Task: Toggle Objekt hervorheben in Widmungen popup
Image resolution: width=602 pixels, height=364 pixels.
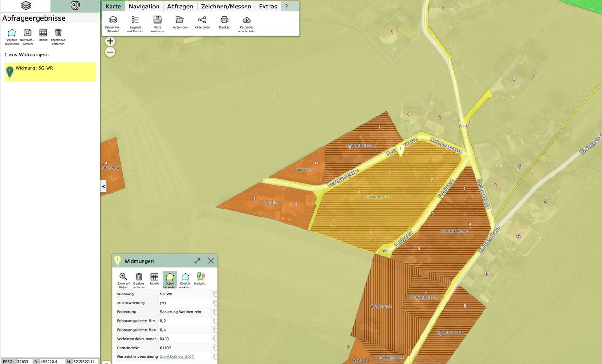Action: point(170,277)
